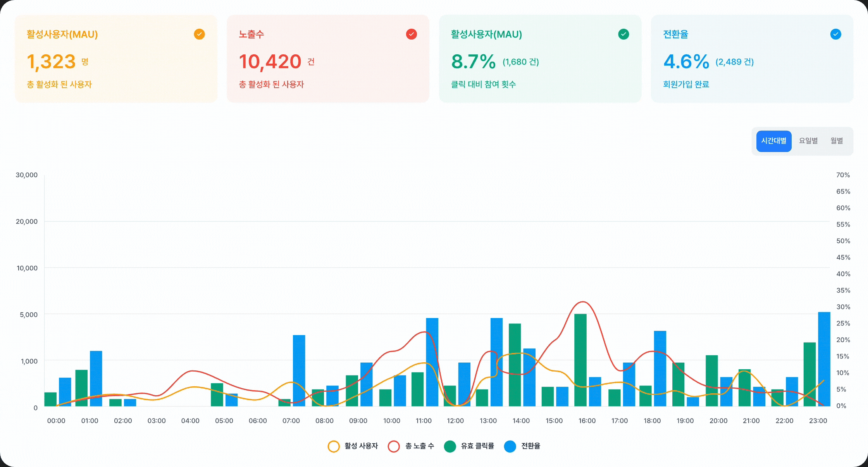Click the green checkmark badge on the 8.7% card

point(623,35)
